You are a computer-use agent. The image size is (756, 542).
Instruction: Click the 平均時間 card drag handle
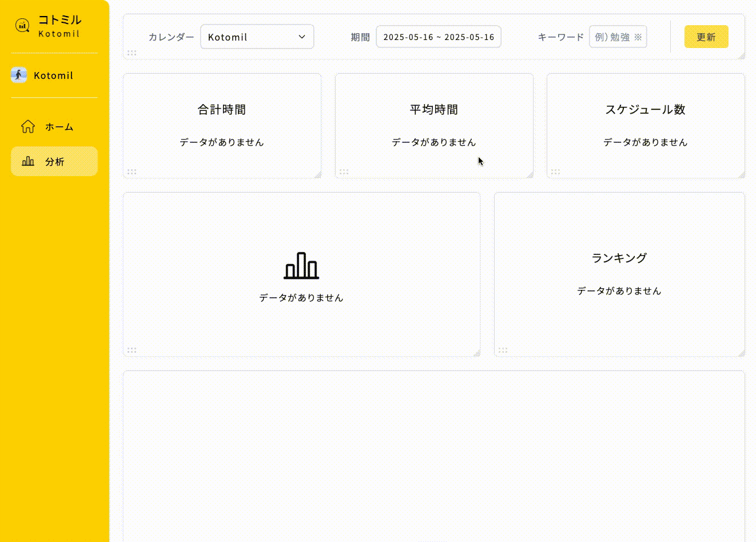[344, 172]
